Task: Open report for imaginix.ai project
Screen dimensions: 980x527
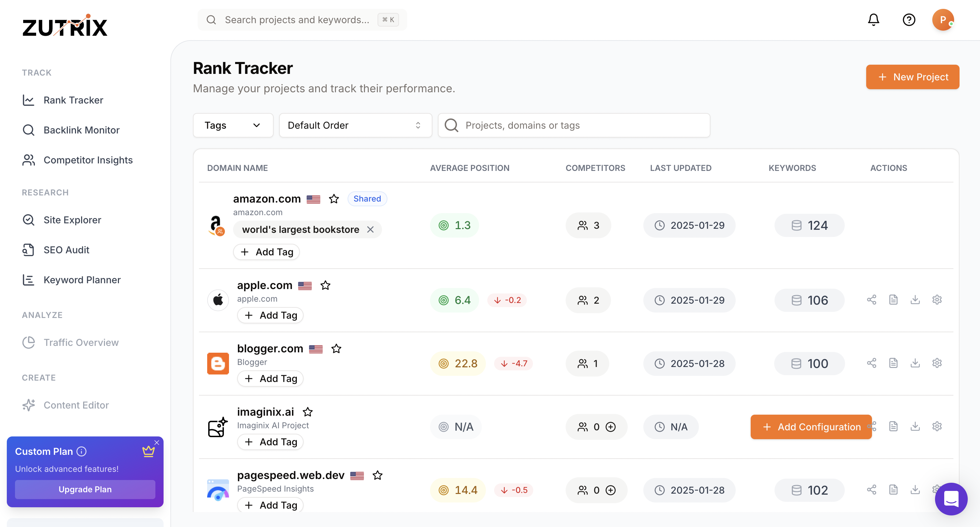Action: pos(893,426)
